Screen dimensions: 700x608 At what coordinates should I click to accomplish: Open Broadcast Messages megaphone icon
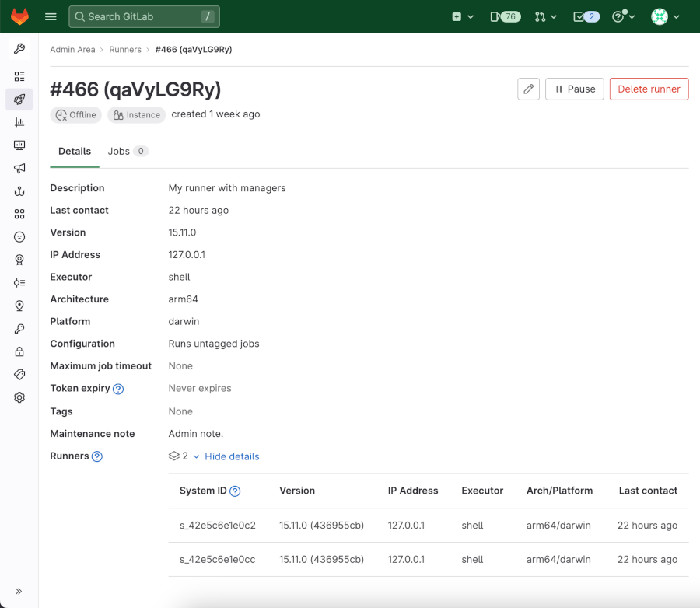point(19,168)
